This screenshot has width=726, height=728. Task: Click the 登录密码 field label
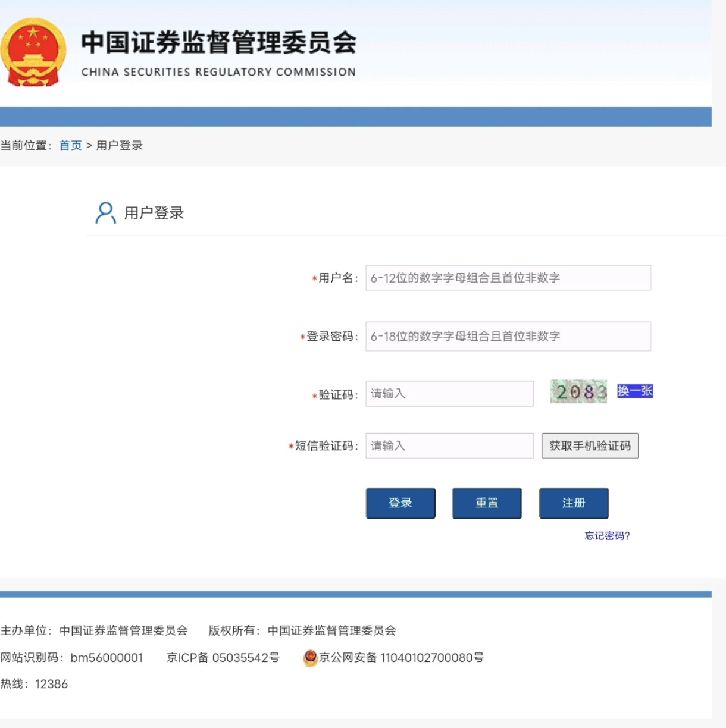coord(330,336)
